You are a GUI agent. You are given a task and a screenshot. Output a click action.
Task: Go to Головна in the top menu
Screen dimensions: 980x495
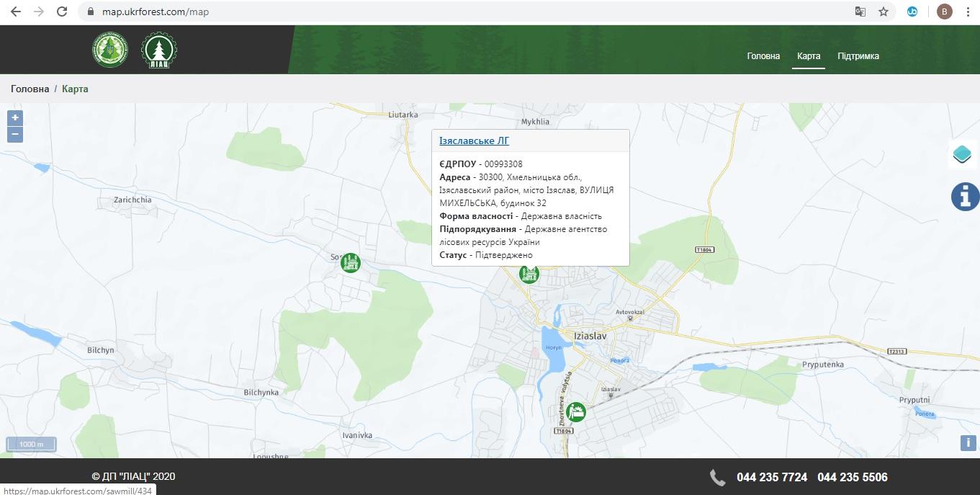click(x=763, y=56)
